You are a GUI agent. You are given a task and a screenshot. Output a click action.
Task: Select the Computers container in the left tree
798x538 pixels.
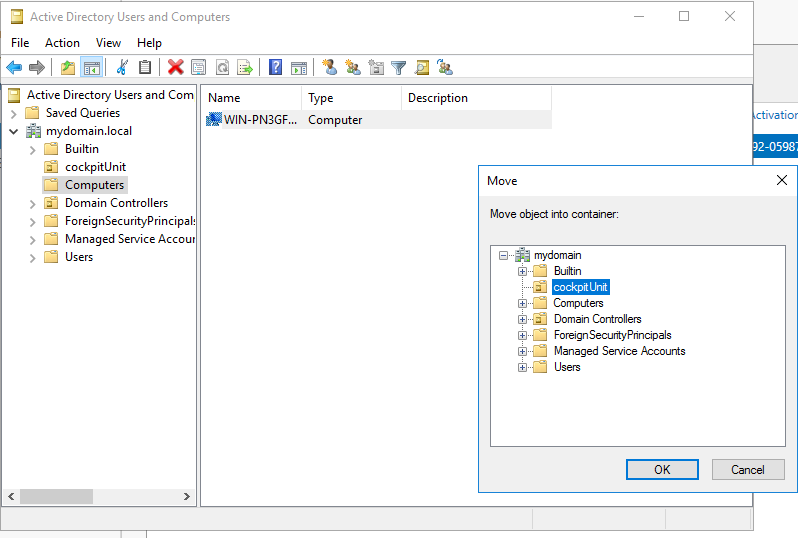(x=94, y=185)
